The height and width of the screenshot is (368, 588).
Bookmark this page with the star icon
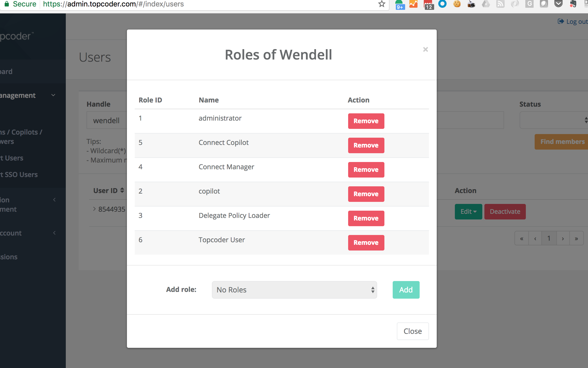[382, 4]
